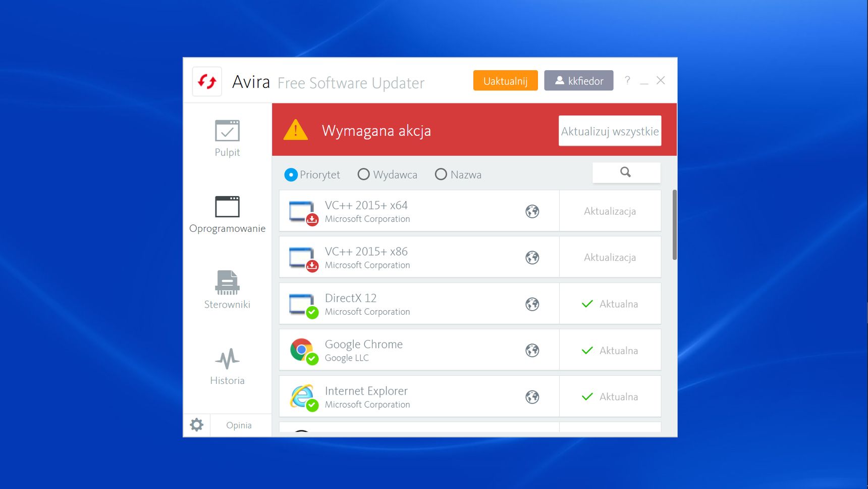Select the Priorytet sorting radio button
The width and height of the screenshot is (868, 489).
pyautogui.click(x=291, y=175)
